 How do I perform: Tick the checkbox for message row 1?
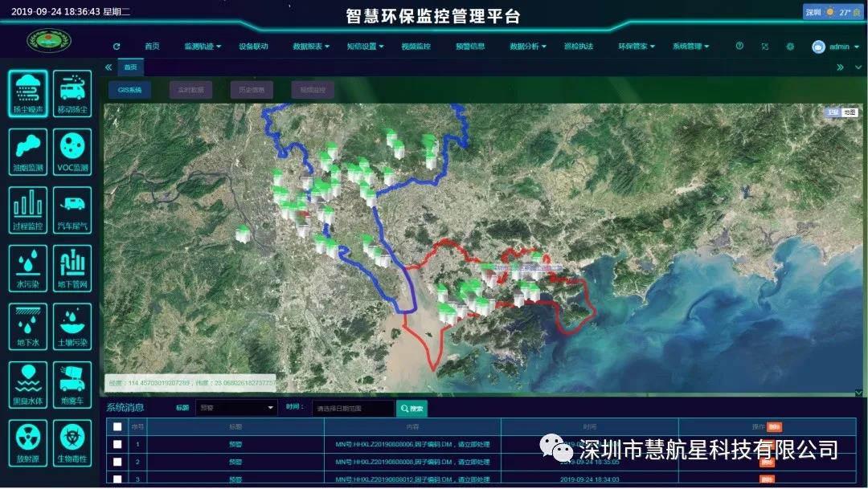117,444
